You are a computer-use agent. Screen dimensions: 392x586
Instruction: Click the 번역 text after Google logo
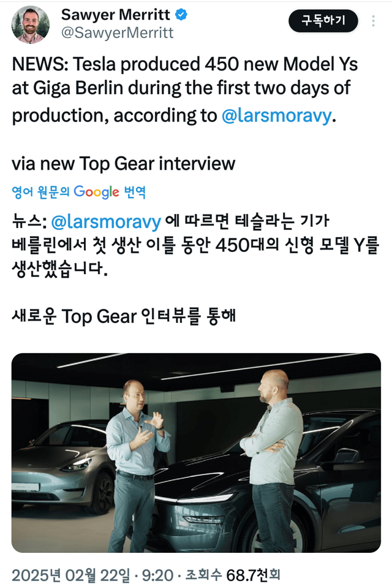(134, 192)
